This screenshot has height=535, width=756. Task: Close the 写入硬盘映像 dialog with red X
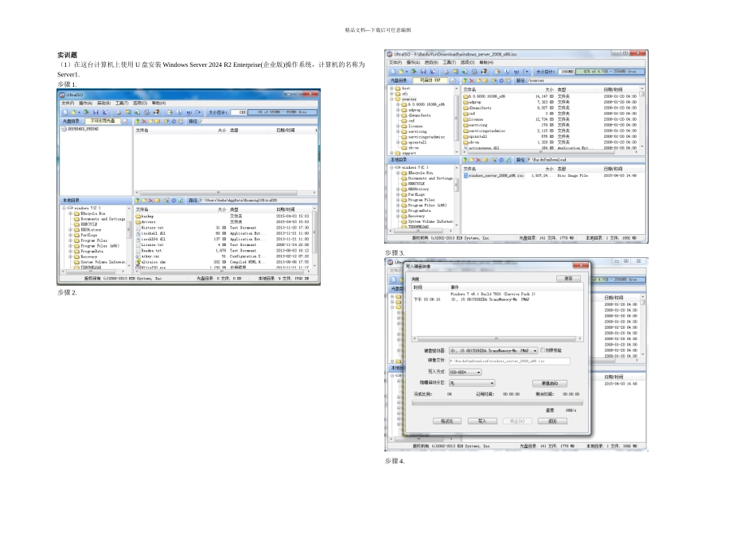tap(581, 265)
